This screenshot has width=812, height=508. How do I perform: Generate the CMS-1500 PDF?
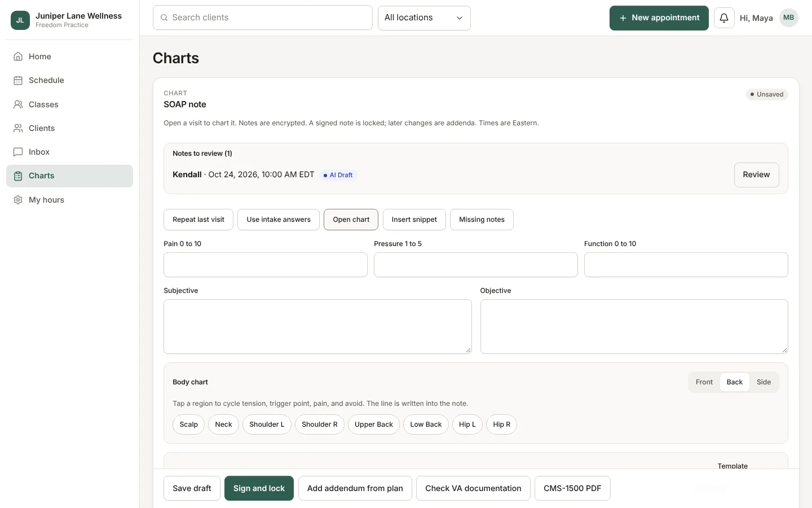(x=572, y=488)
